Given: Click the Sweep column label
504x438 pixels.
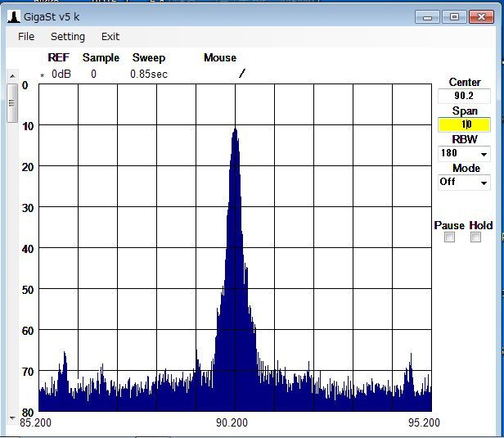Looking at the screenshot, I should [149, 57].
